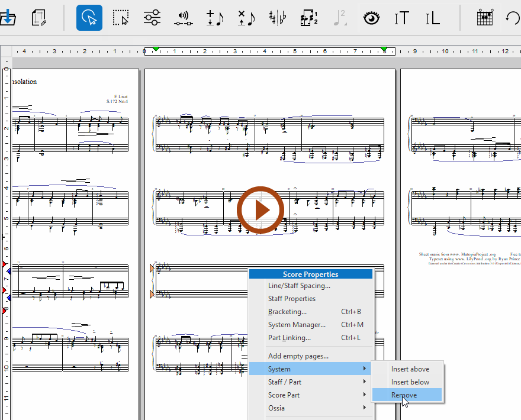Open the playback volume controls

pyautogui.click(x=184, y=18)
